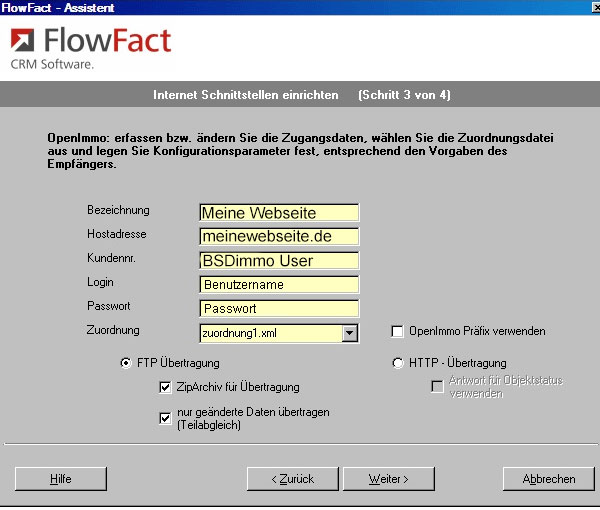This screenshot has width=600, height=510.
Task: Select the Kundennr. field 'BSDimmo User'
Action: (279, 261)
